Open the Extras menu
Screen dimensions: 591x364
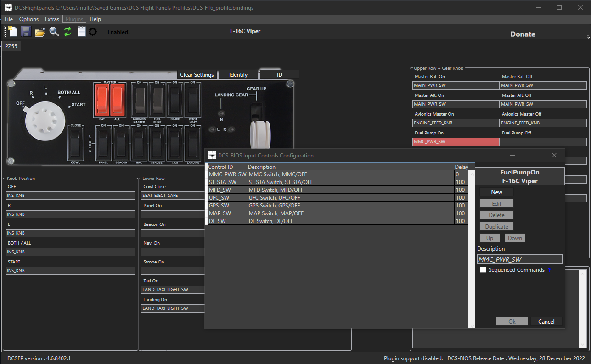click(x=52, y=19)
